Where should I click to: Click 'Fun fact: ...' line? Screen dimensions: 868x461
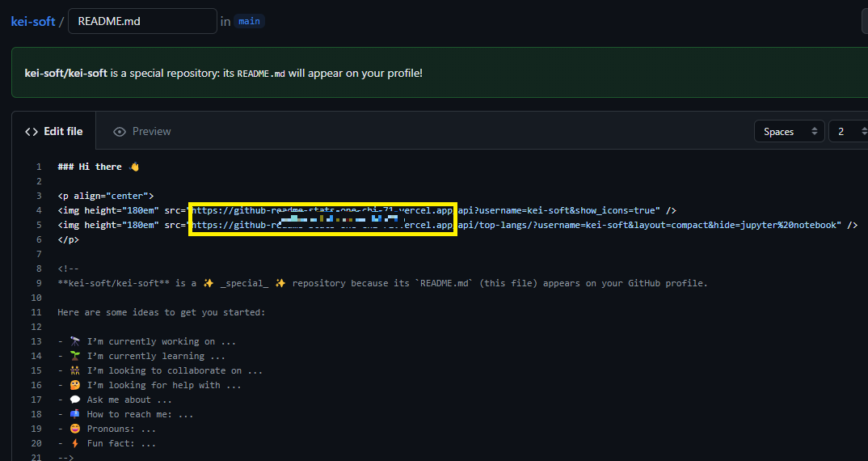click(x=107, y=443)
